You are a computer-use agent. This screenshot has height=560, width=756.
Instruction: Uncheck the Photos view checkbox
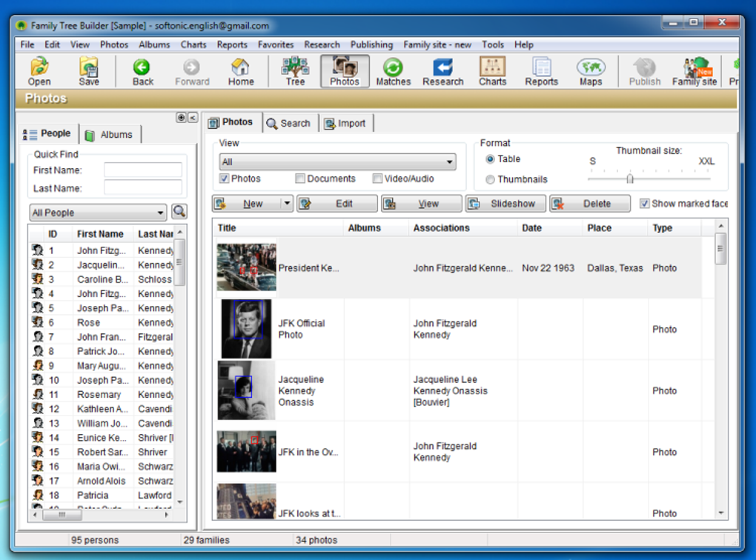[x=224, y=179]
